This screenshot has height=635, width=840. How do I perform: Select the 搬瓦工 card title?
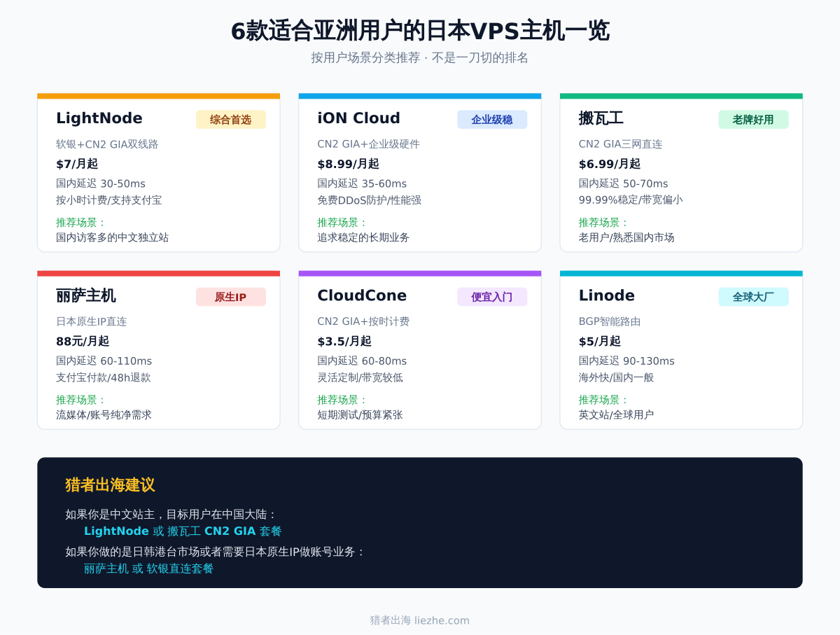(x=601, y=118)
